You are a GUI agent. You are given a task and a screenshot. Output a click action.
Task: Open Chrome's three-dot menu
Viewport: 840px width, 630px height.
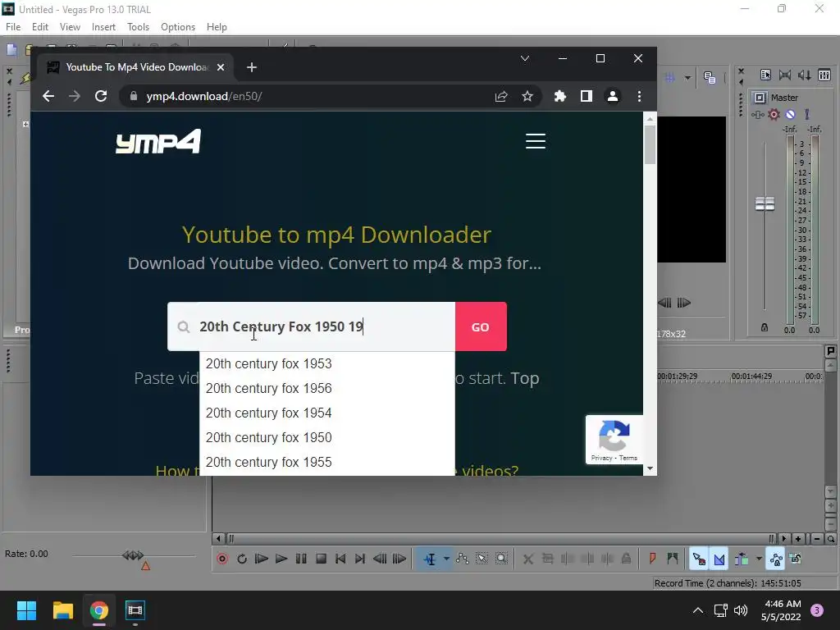point(639,96)
